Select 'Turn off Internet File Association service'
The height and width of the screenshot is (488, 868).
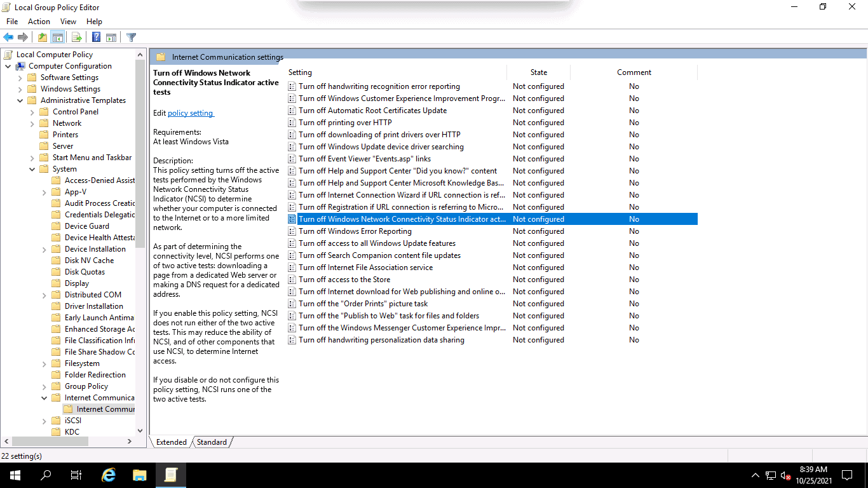(365, 268)
